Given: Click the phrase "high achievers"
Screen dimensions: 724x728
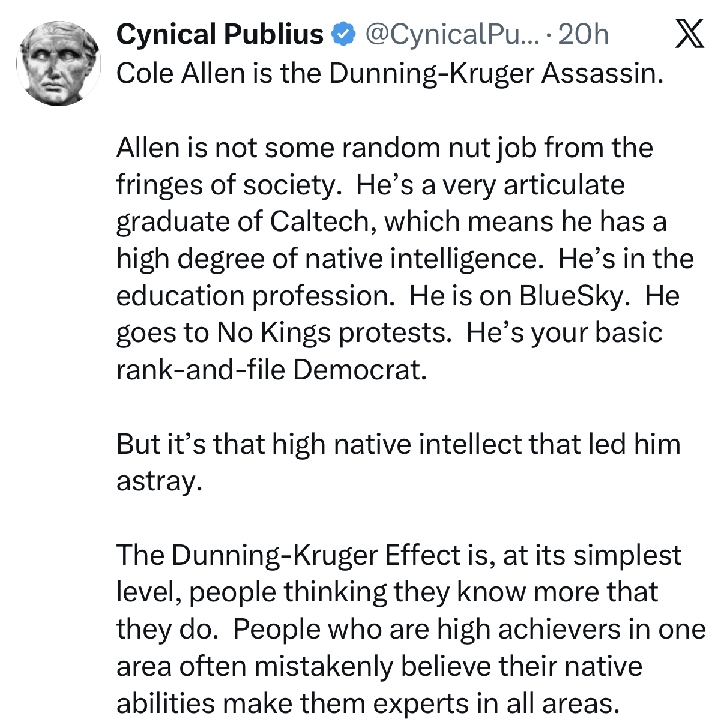Looking at the screenshot, I should 529,629.
